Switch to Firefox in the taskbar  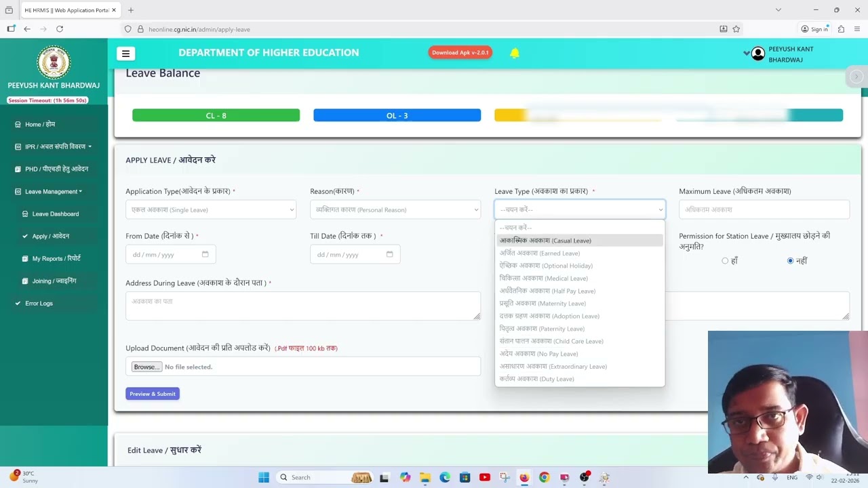[524, 477]
